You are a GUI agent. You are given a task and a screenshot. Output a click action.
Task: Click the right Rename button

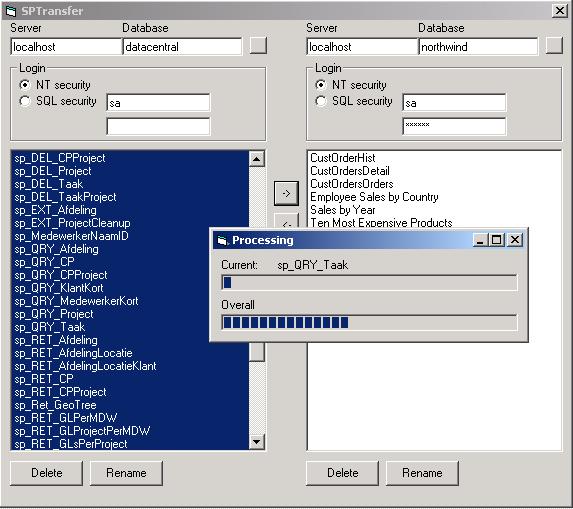[422, 473]
